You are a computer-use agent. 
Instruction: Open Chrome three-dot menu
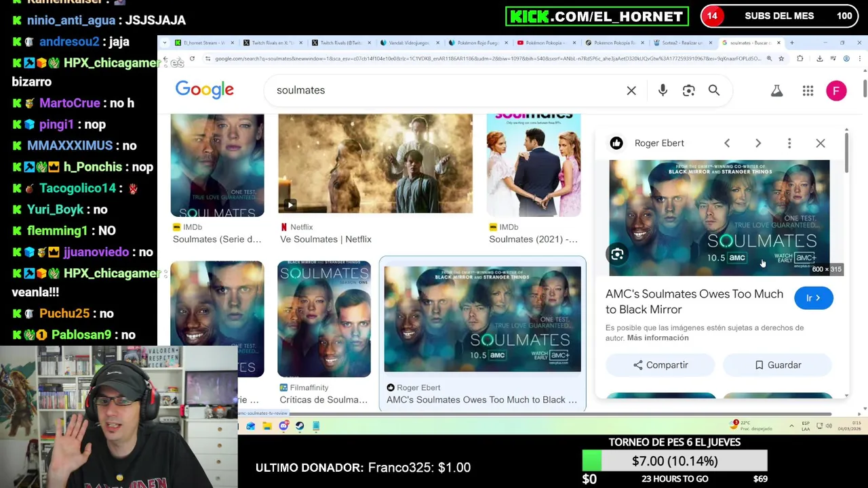(860, 59)
